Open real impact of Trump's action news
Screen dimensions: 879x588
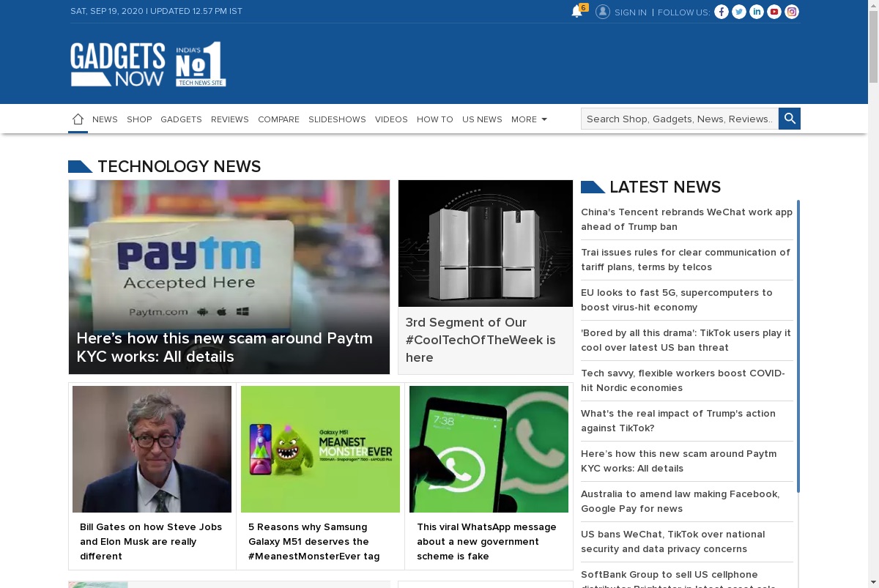(678, 420)
